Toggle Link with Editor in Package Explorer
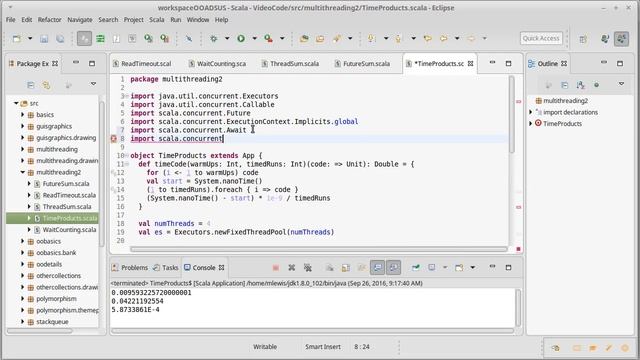Image resolution: width=640 pixels, height=360 pixels. coord(46,85)
